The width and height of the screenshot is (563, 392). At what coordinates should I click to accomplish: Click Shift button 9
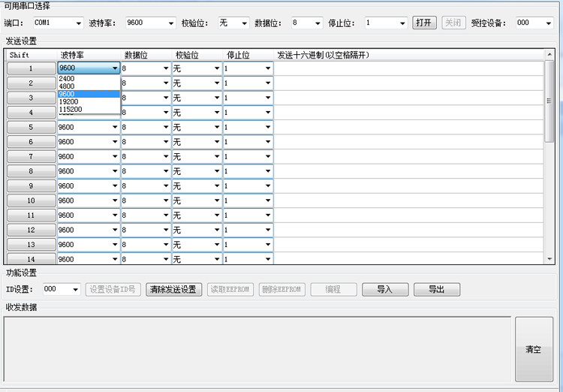[x=32, y=186]
